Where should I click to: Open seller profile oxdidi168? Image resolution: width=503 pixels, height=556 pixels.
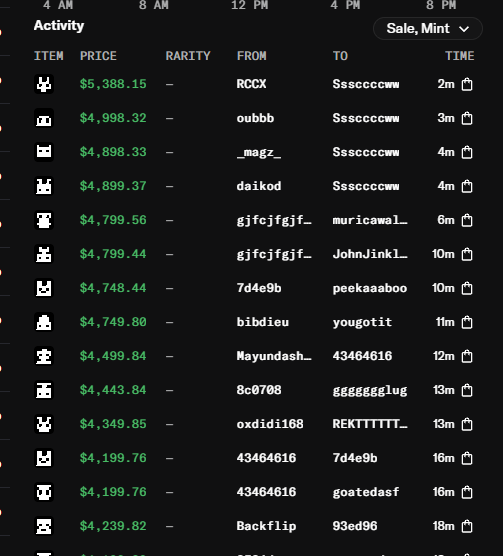point(270,424)
